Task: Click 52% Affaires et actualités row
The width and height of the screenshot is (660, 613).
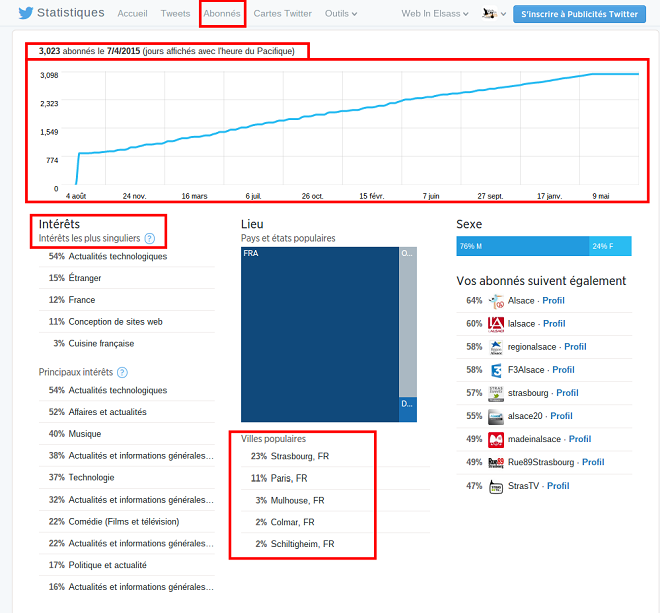Action: [x=126, y=412]
